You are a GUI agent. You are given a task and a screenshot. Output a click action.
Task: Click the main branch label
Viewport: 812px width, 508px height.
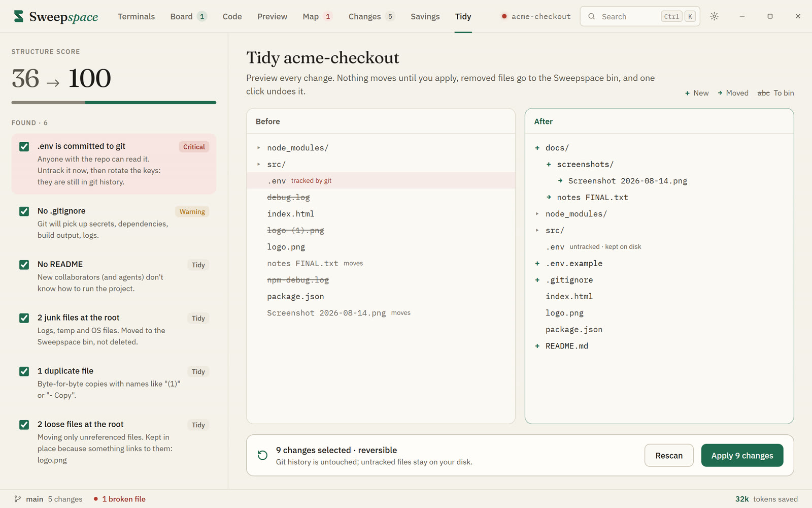pyautogui.click(x=35, y=499)
